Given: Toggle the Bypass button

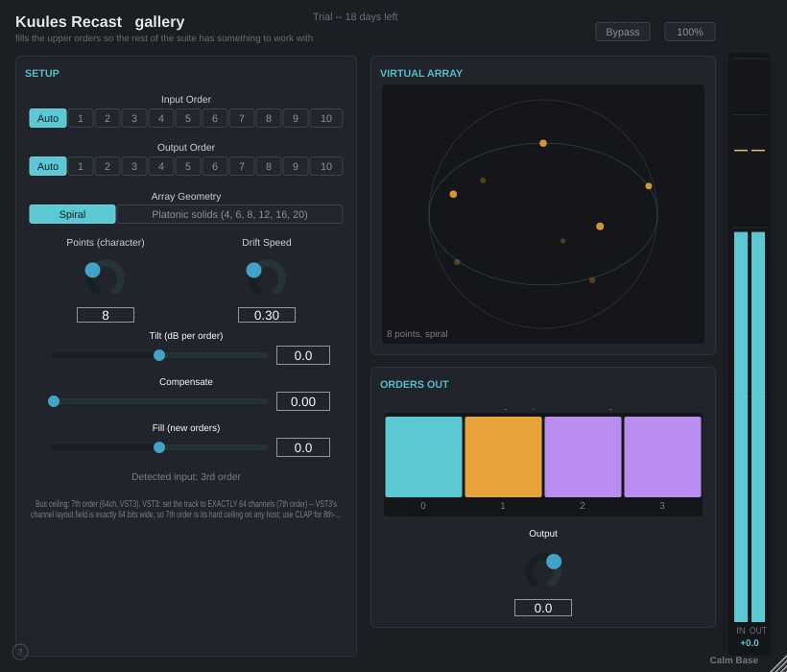Looking at the screenshot, I should 622,32.
